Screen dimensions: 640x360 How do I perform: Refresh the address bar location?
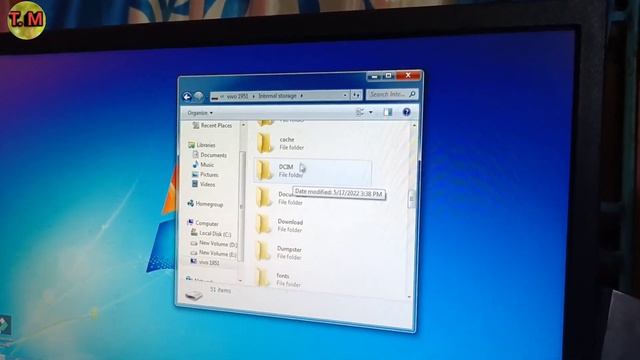point(356,95)
